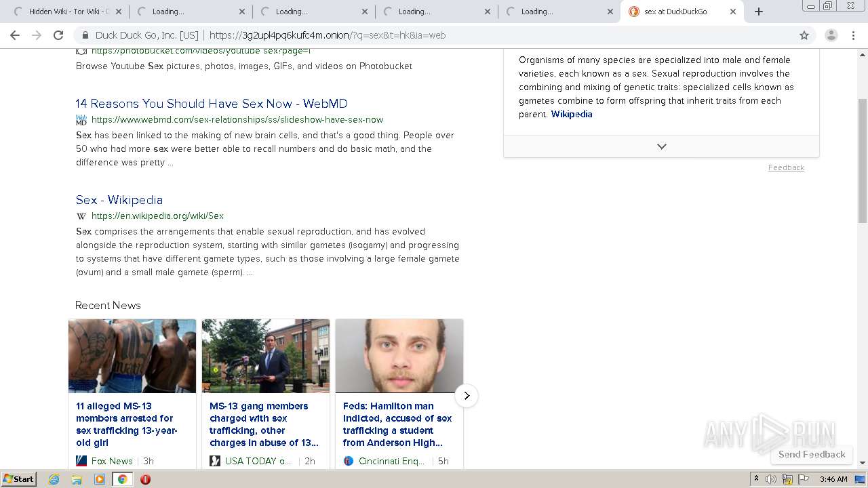Click the WebMD favicon beside the URL
The width and height of the screenshot is (868, 488).
[x=81, y=120]
